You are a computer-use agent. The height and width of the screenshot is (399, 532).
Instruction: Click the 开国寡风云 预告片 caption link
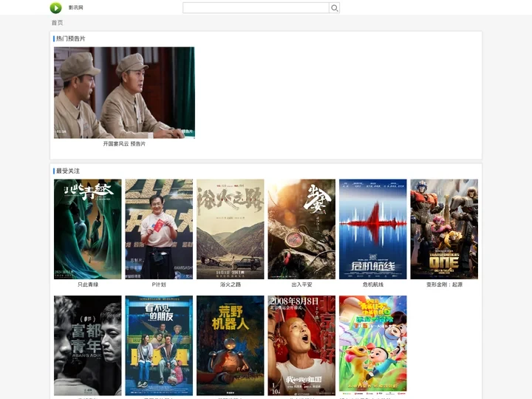[x=124, y=144]
